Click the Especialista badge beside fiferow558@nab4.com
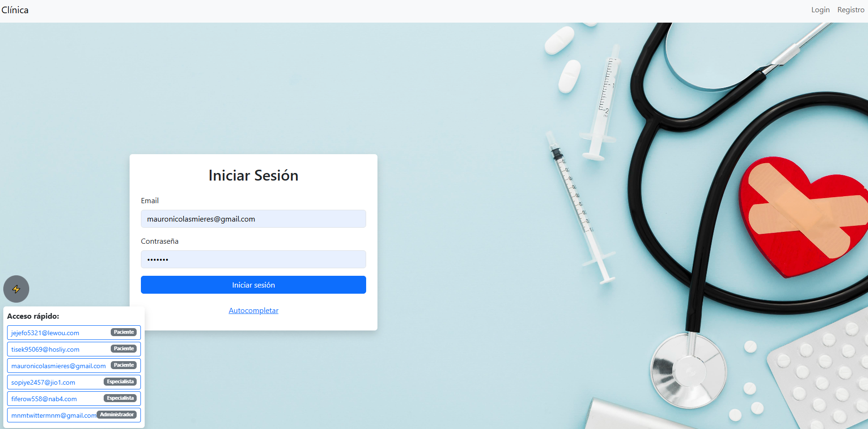 [121, 398]
